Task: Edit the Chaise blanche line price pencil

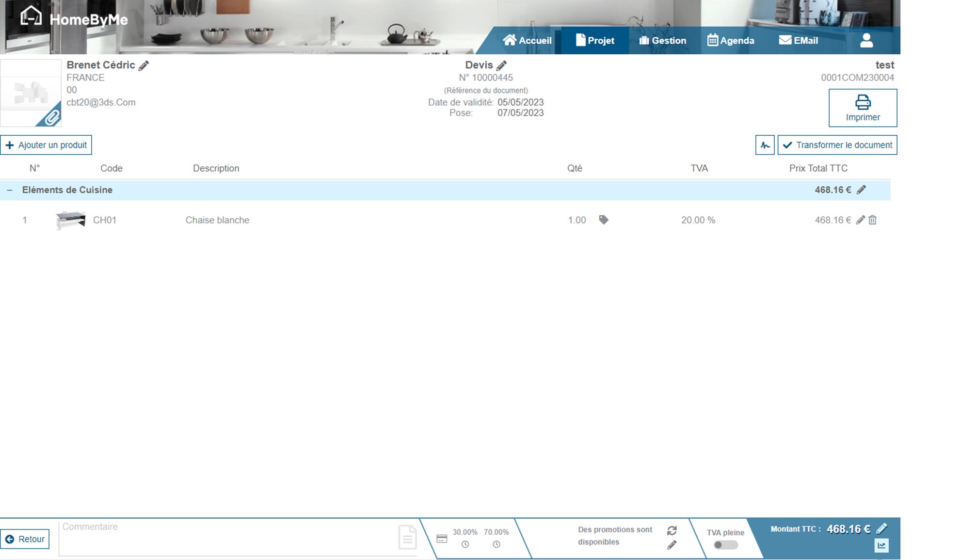Action: [860, 220]
